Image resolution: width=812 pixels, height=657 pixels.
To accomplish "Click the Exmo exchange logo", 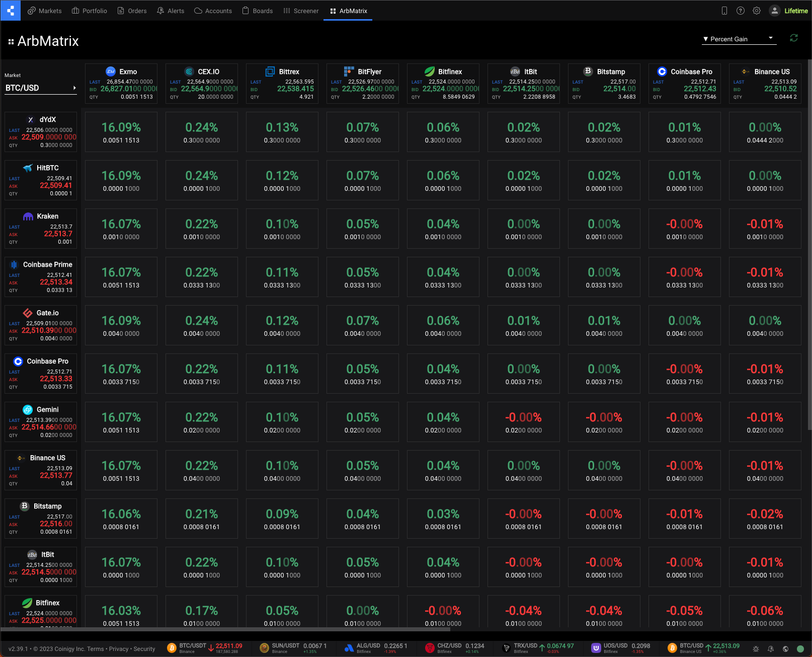I will click(111, 71).
